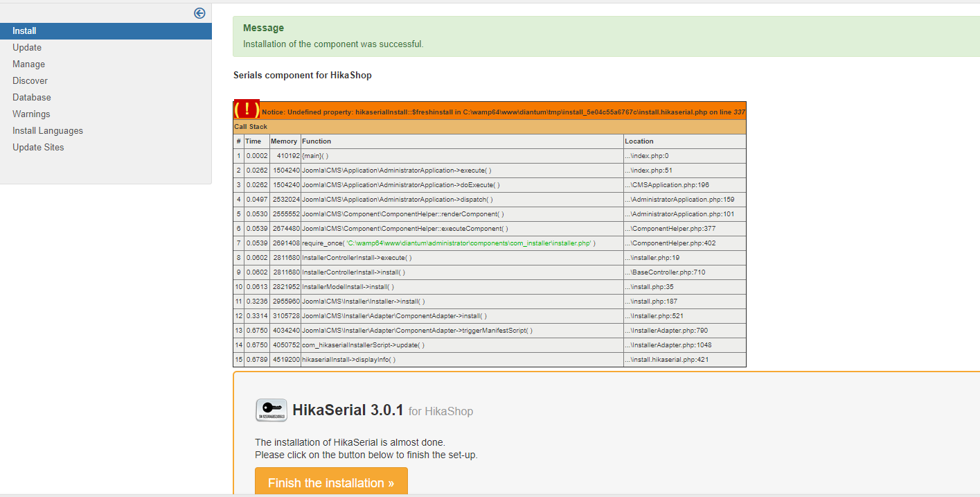Viewport: 980px width, 497px height.
Task: Click InstallerModelInstall->install( ) cell
Action: click(x=462, y=287)
